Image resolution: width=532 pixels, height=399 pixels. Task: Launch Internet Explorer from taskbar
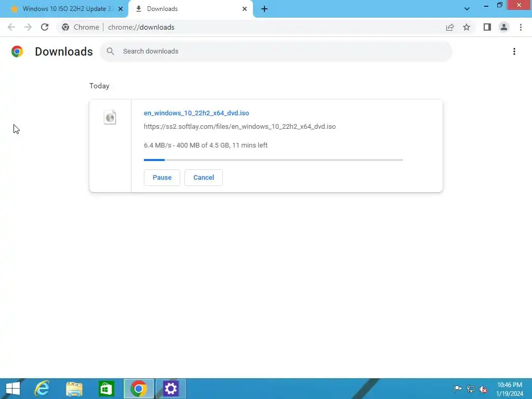42,389
